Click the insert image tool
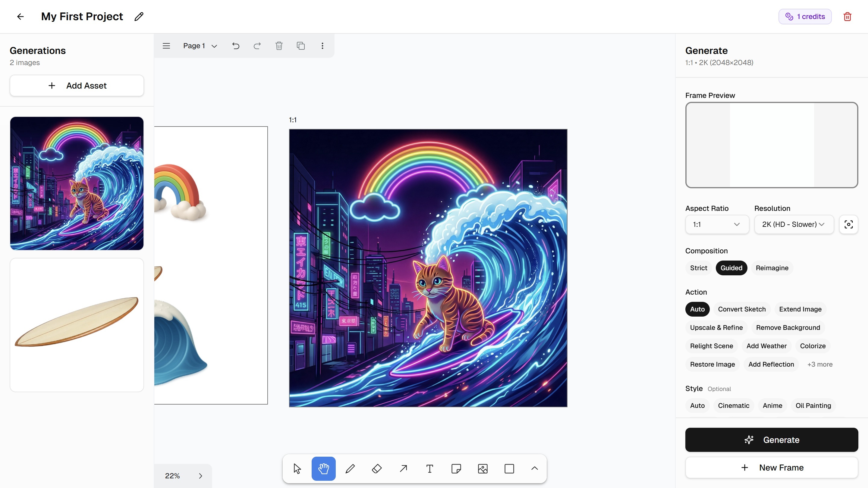868x488 pixels. [483, 468]
